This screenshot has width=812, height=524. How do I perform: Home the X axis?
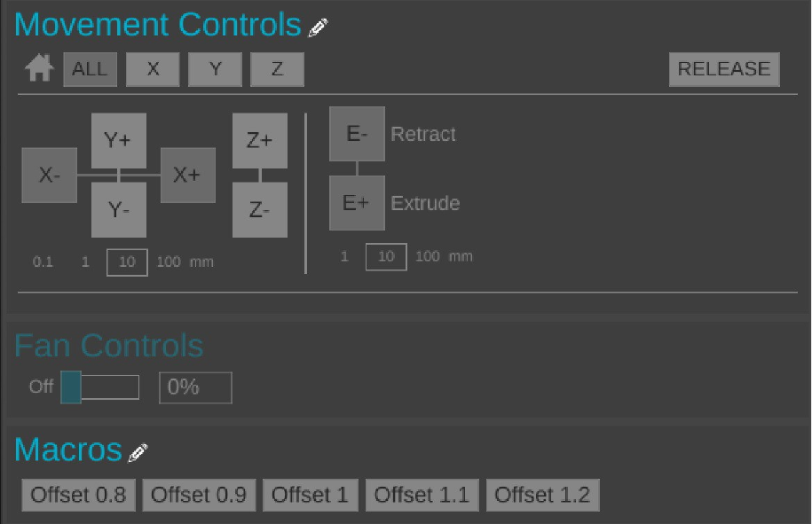pyautogui.click(x=153, y=69)
